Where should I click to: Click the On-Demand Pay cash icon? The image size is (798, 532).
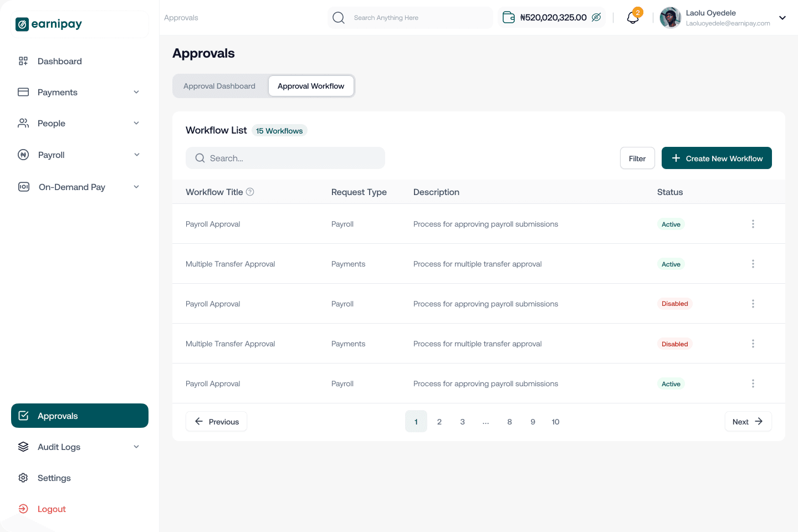click(24, 187)
